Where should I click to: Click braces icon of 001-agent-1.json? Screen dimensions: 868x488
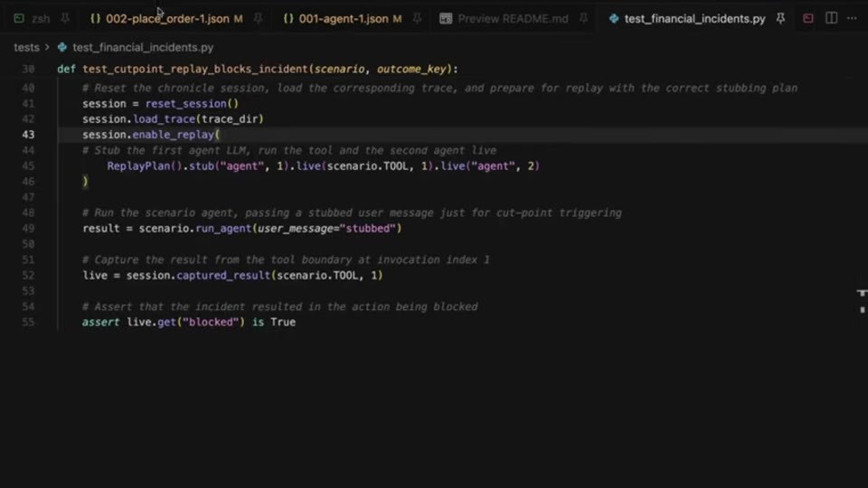click(288, 19)
